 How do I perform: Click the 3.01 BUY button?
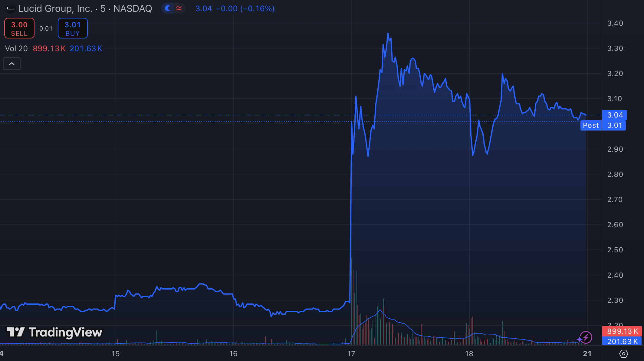click(73, 28)
